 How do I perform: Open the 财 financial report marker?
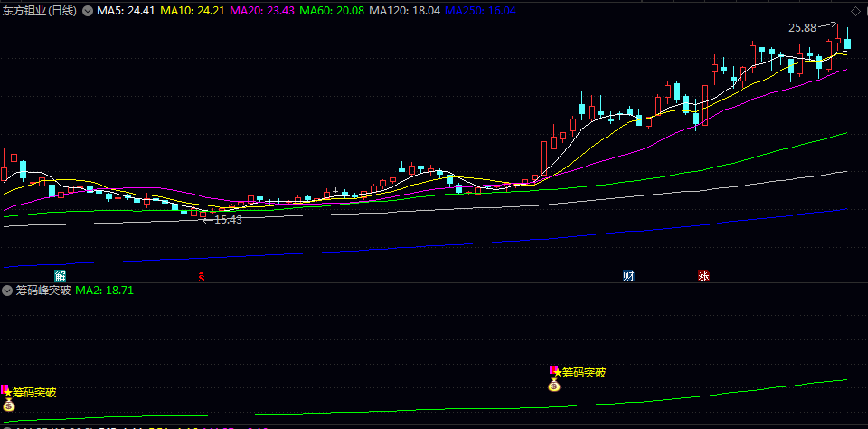(x=628, y=275)
